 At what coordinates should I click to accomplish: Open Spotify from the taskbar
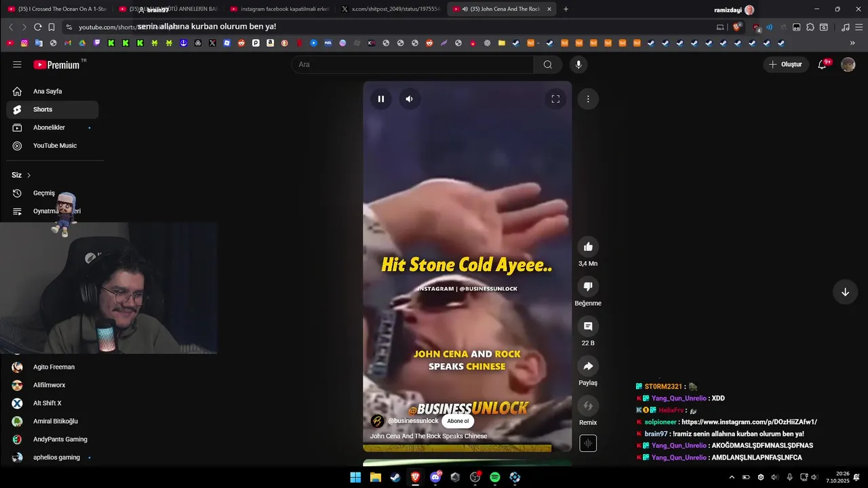tap(495, 477)
